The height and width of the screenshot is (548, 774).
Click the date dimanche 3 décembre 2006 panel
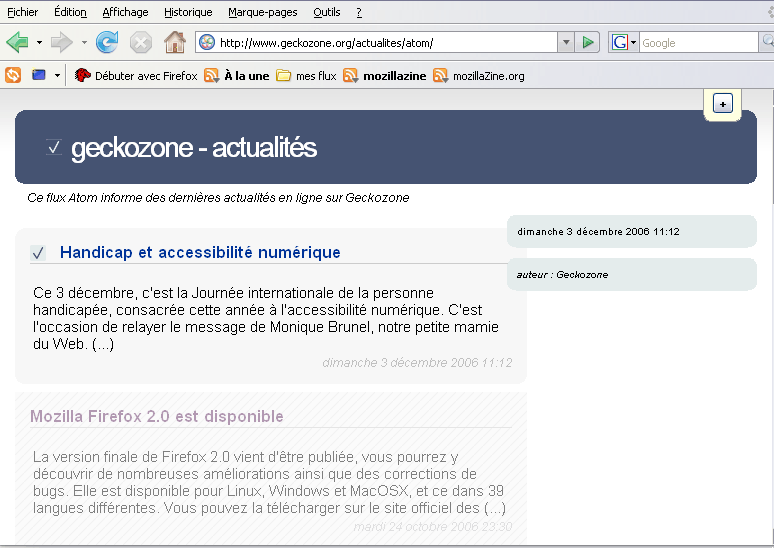coord(632,231)
